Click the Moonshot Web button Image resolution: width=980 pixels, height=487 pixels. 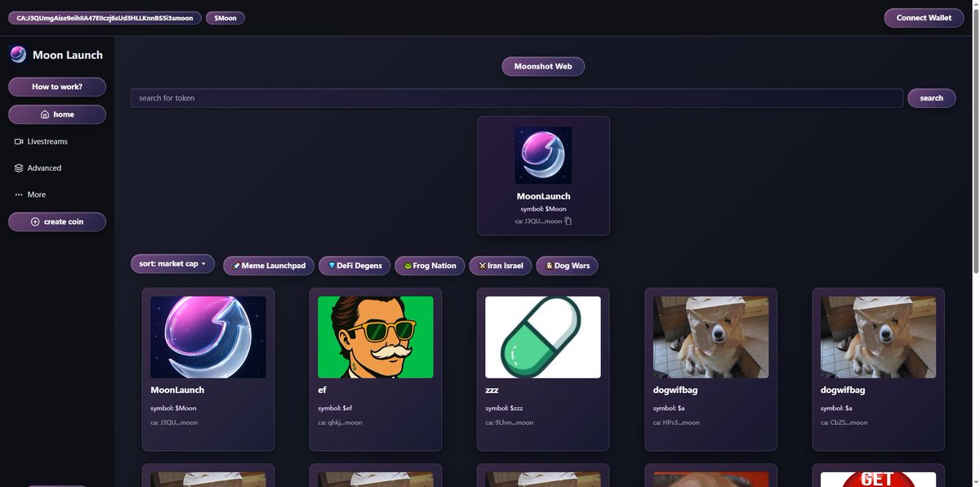coord(543,66)
